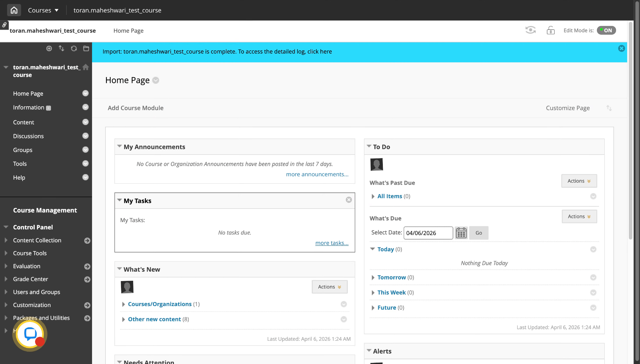Open options for Discussions menu item

pyautogui.click(x=86, y=136)
